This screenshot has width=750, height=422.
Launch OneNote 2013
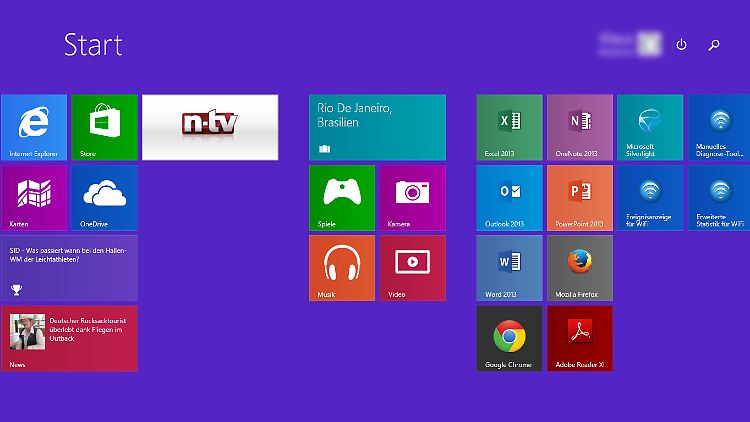pos(580,127)
